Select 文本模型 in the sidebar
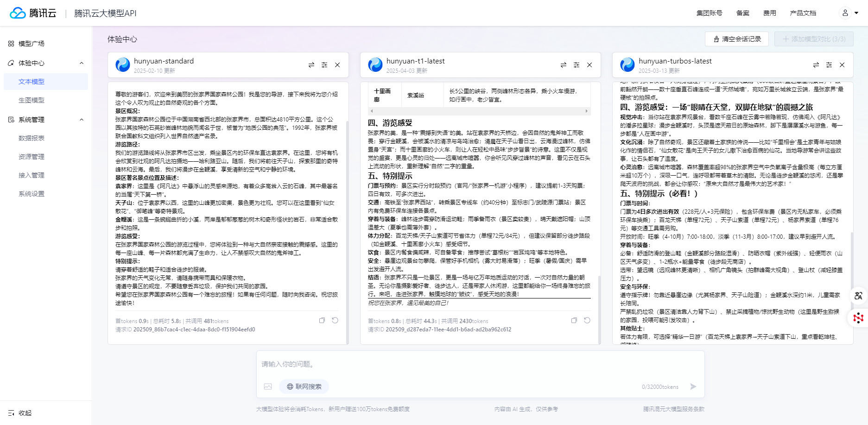 pyautogui.click(x=45, y=82)
